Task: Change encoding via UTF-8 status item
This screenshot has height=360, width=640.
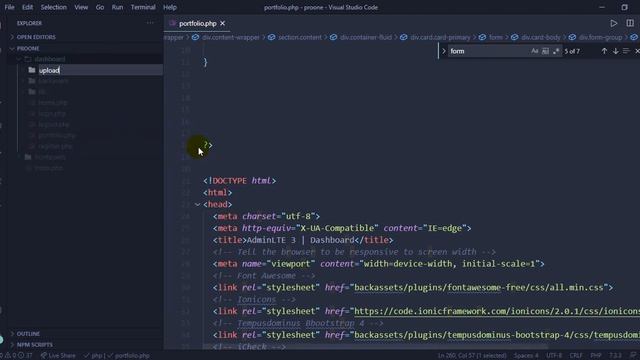Action: pyautogui.click(x=554, y=356)
